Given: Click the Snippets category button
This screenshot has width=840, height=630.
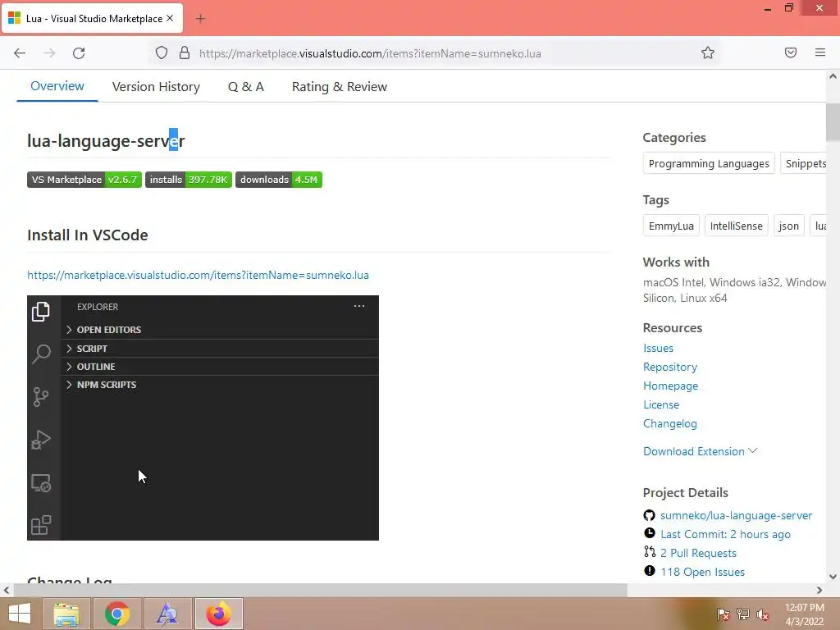Looking at the screenshot, I should [x=804, y=163].
